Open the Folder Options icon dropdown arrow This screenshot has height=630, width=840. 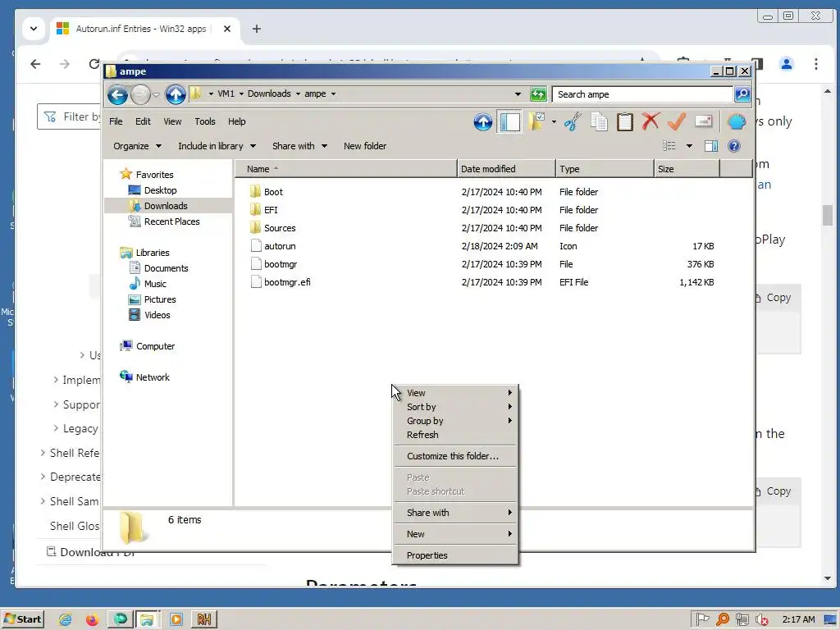click(554, 121)
